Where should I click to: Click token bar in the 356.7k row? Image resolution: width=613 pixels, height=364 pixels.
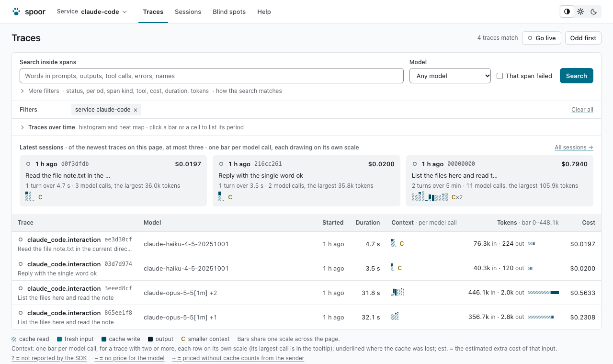(x=541, y=317)
